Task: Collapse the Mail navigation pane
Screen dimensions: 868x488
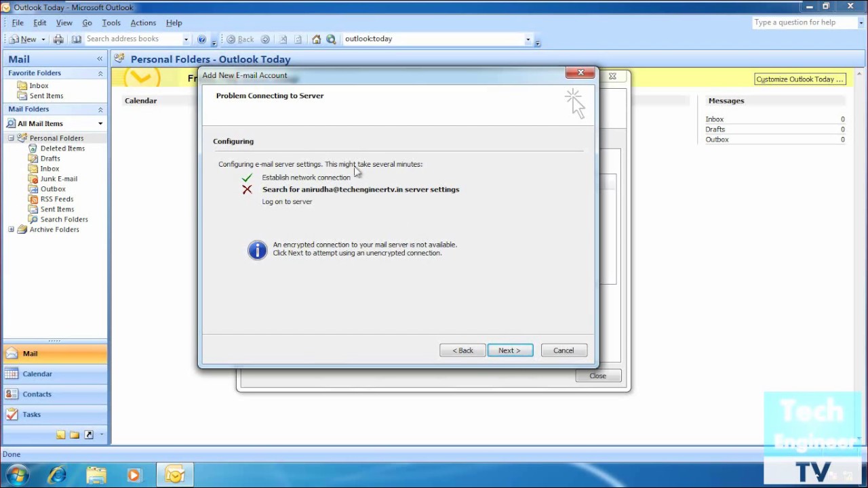Action: [x=100, y=59]
